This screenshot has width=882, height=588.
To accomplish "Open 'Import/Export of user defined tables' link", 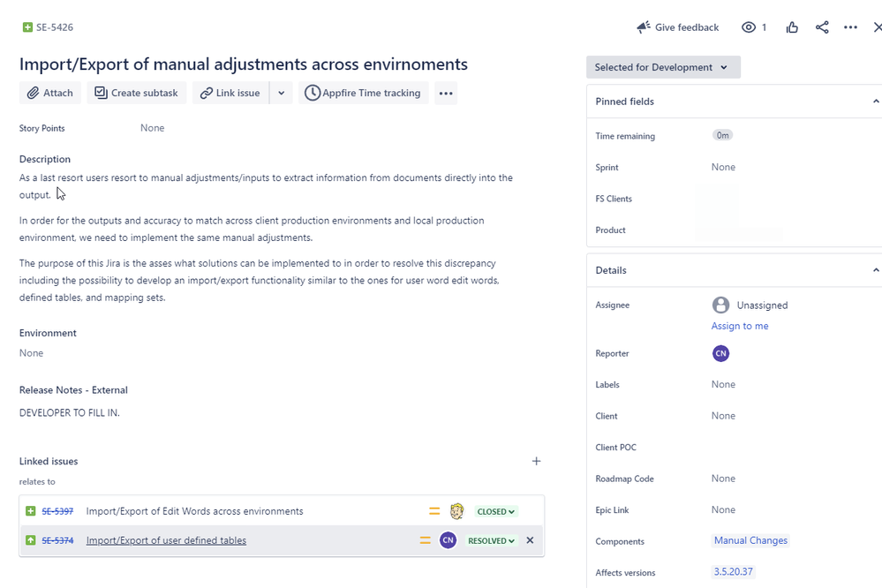I will tap(166, 540).
